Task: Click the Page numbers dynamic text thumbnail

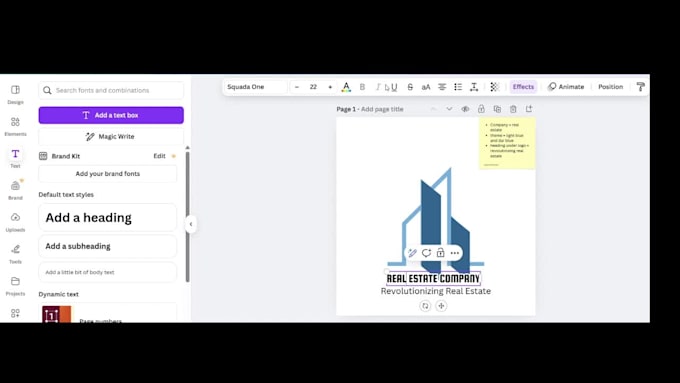Action: tap(57, 314)
